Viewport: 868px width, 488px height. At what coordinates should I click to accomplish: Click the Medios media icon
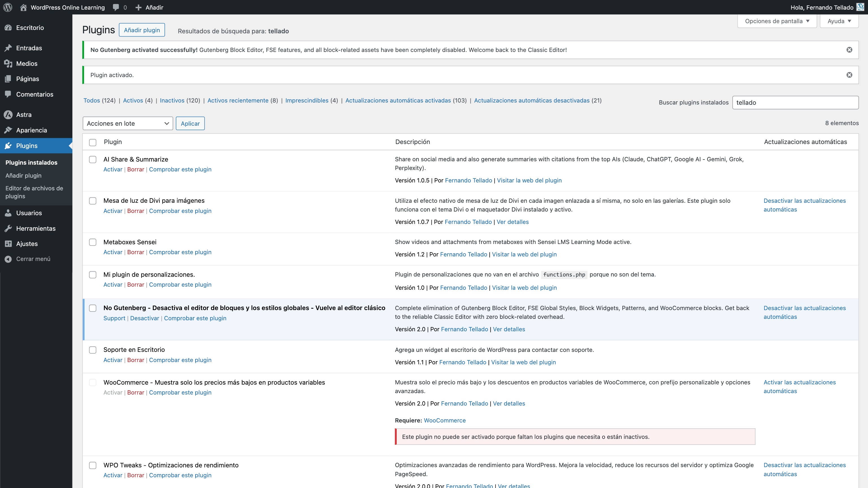point(8,63)
